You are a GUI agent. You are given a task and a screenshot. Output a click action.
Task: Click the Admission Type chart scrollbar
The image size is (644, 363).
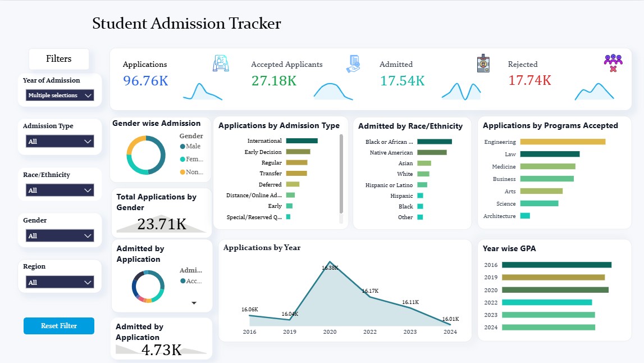[x=341, y=174]
